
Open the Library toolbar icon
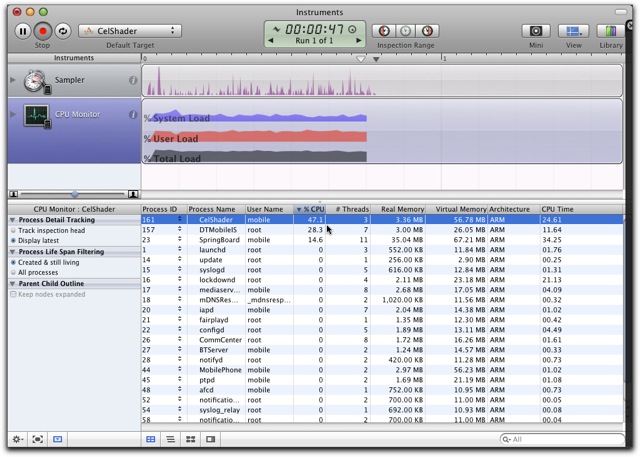click(611, 31)
